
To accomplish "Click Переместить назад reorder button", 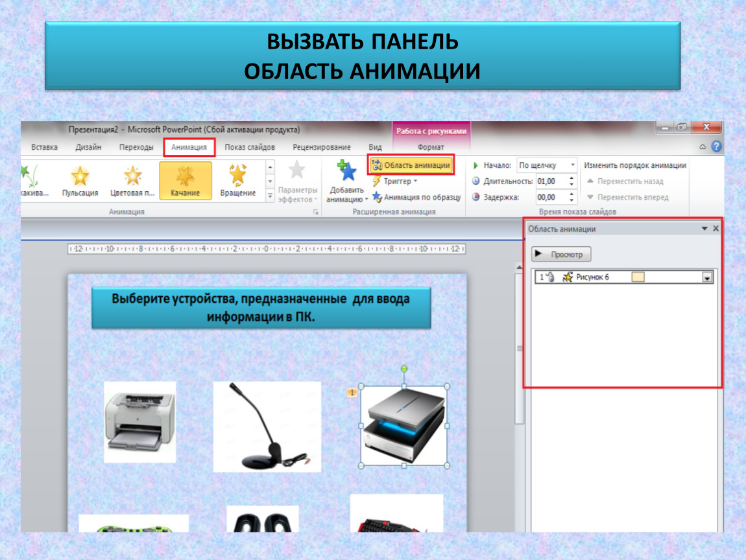I will click(x=623, y=181).
